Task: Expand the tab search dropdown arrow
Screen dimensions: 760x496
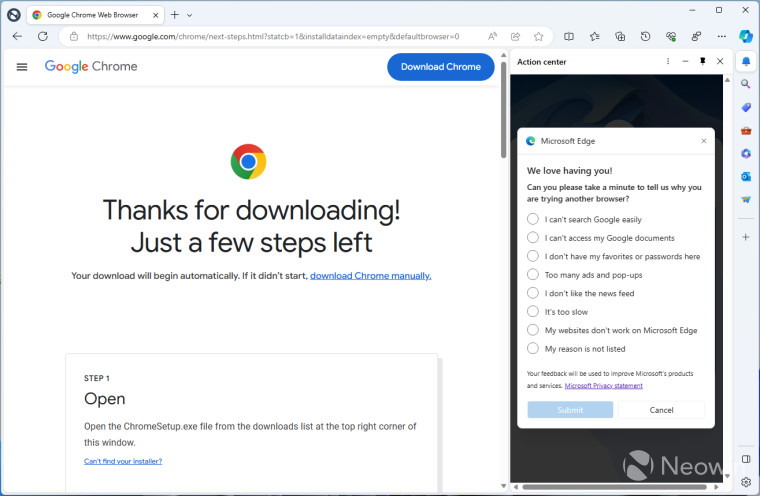Action: tap(190, 15)
